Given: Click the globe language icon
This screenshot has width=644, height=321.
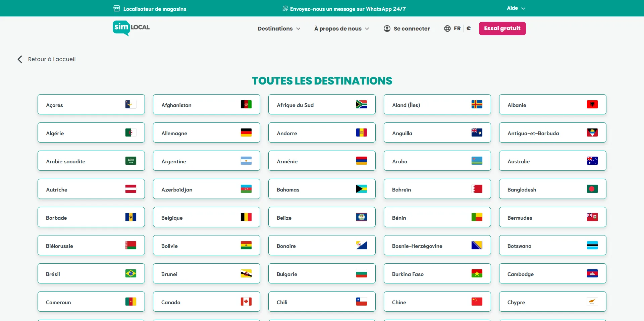Looking at the screenshot, I should (447, 29).
